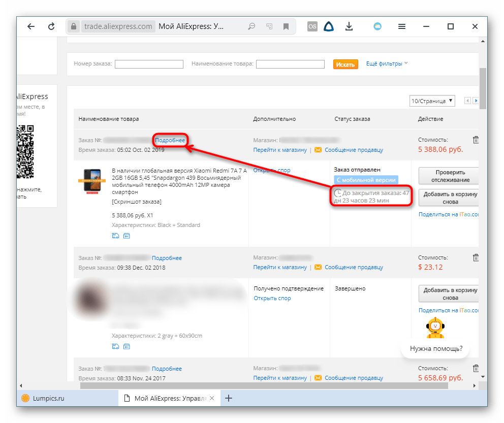Bookmark this page with the bookmark icon
The image size is (504, 423).
286,26
